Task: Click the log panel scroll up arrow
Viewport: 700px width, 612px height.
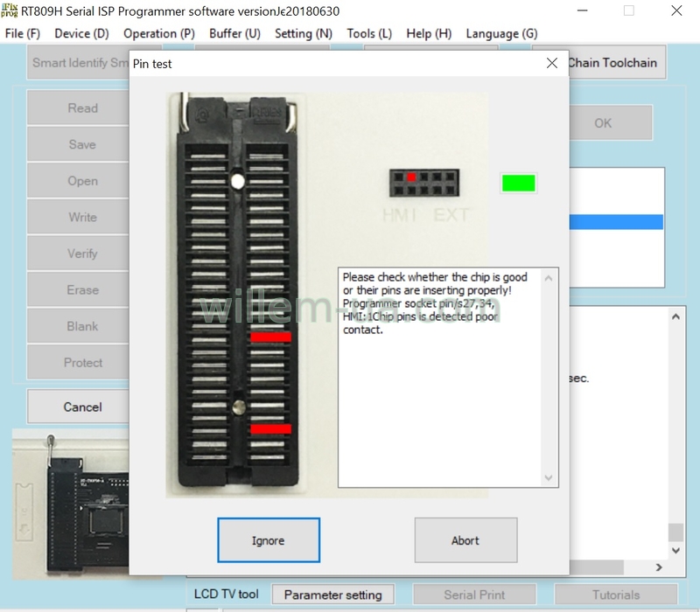Action: point(675,316)
